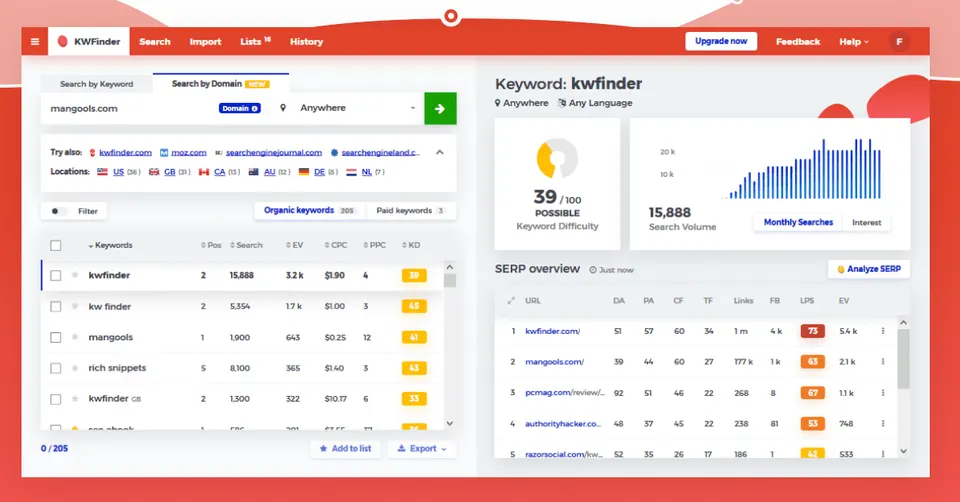Image resolution: width=960 pixels, height=502 pixels.
Task: Click the keyword list scrollbar thumb
Action: 450,280
